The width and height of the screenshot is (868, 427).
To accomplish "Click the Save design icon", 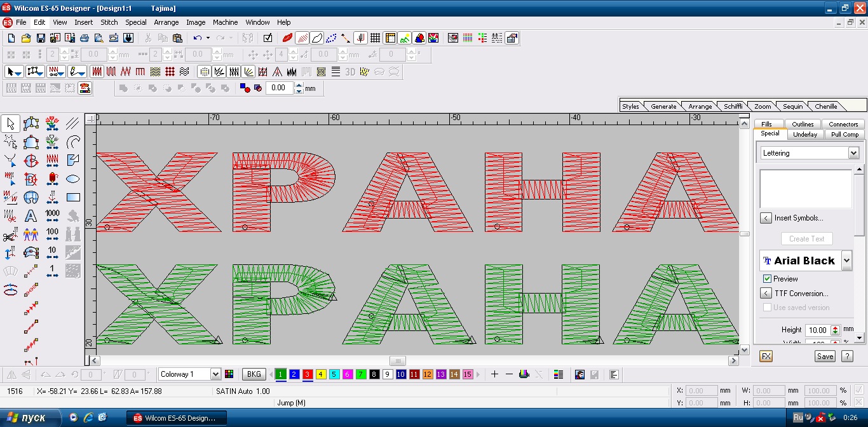I will coord(40,38).
